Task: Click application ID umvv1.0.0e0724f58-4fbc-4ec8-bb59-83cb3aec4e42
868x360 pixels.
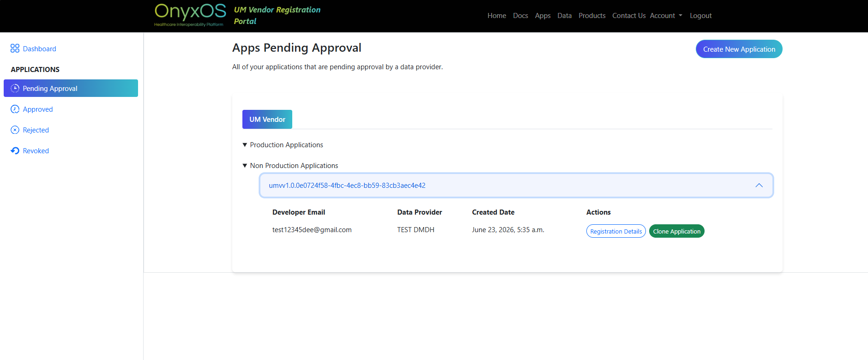Action: coord(347,186)
